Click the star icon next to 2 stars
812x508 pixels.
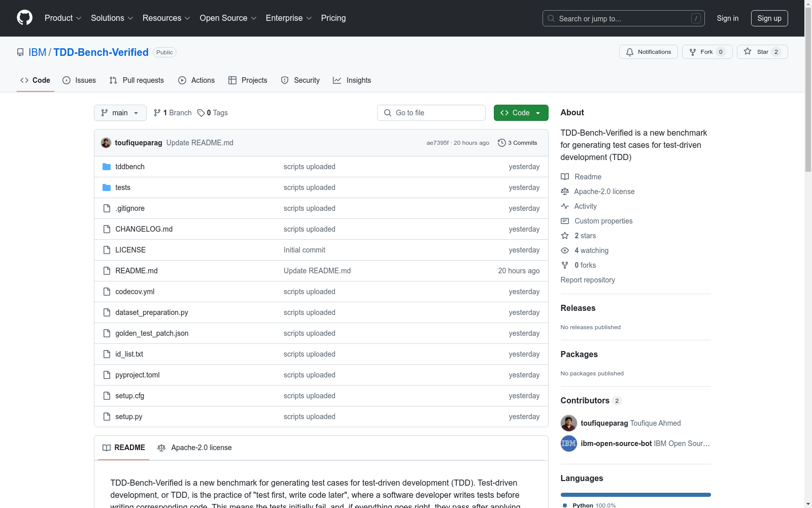tap(565, 236)
